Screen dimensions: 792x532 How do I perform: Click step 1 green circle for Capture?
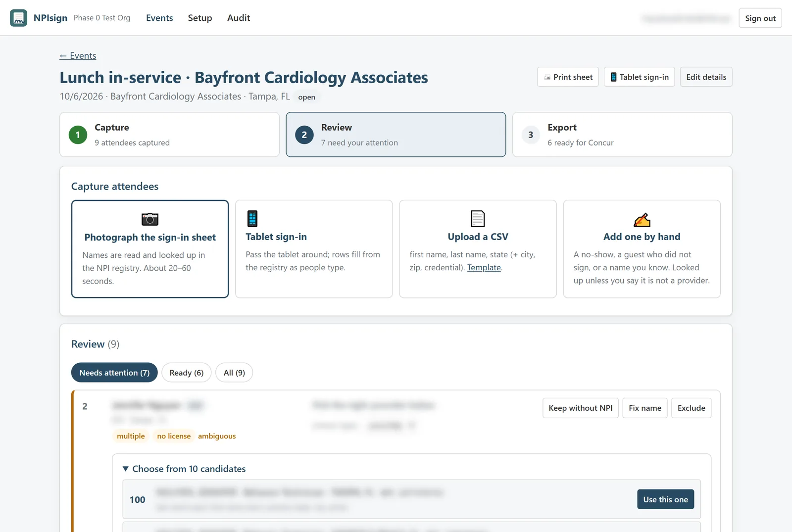[x=78, y=135]
